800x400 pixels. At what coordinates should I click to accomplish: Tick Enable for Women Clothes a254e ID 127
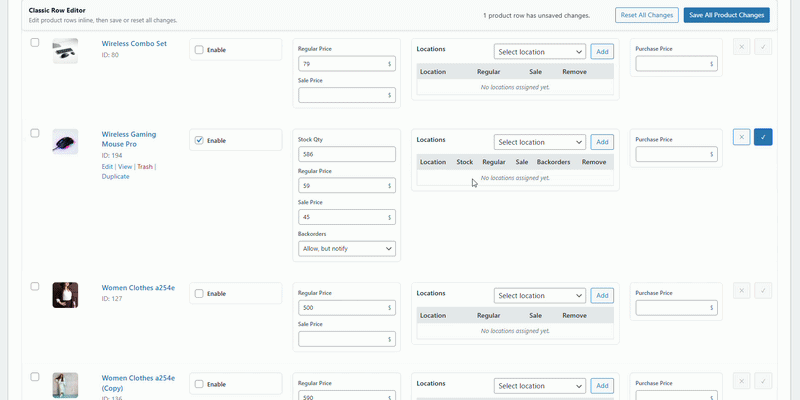coord(199,293)
